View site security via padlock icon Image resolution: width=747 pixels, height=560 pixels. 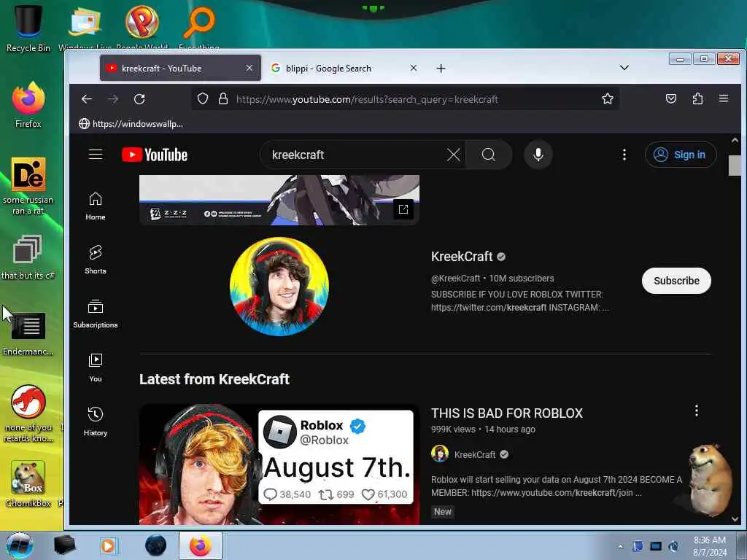coord(223,98)
